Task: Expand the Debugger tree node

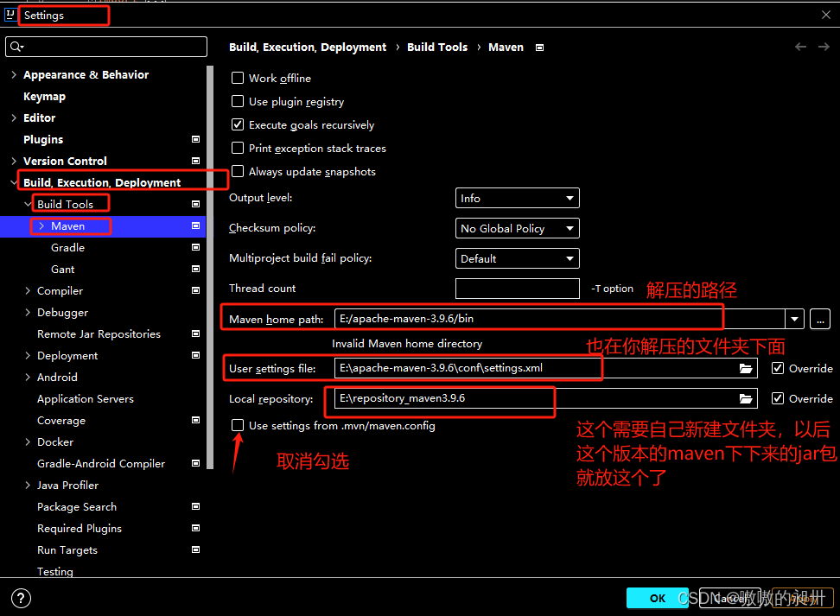Action: coord(28,312)
